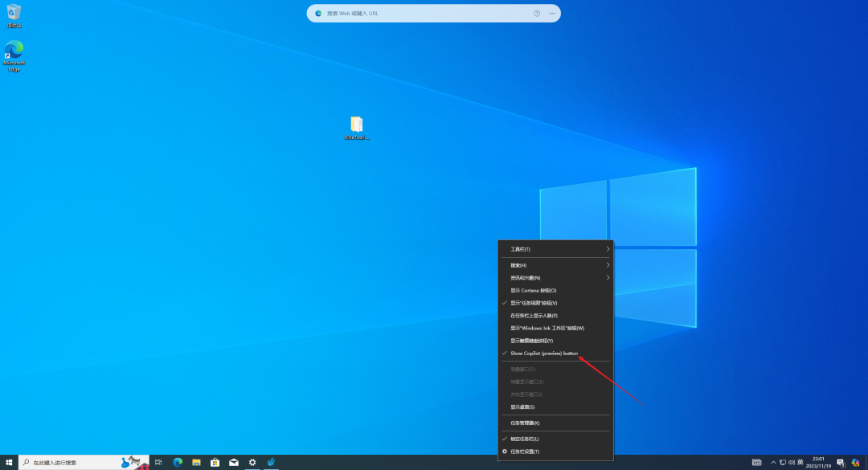868x470 pixels.
Task: Open the touch keyboard tray icon
Action: tap(757, 462)
